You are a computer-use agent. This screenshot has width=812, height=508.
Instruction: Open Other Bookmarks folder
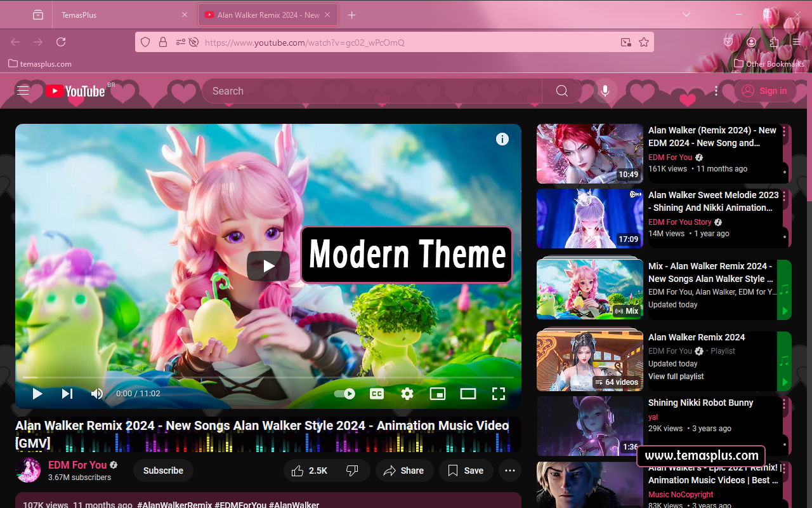click(769, 63)
